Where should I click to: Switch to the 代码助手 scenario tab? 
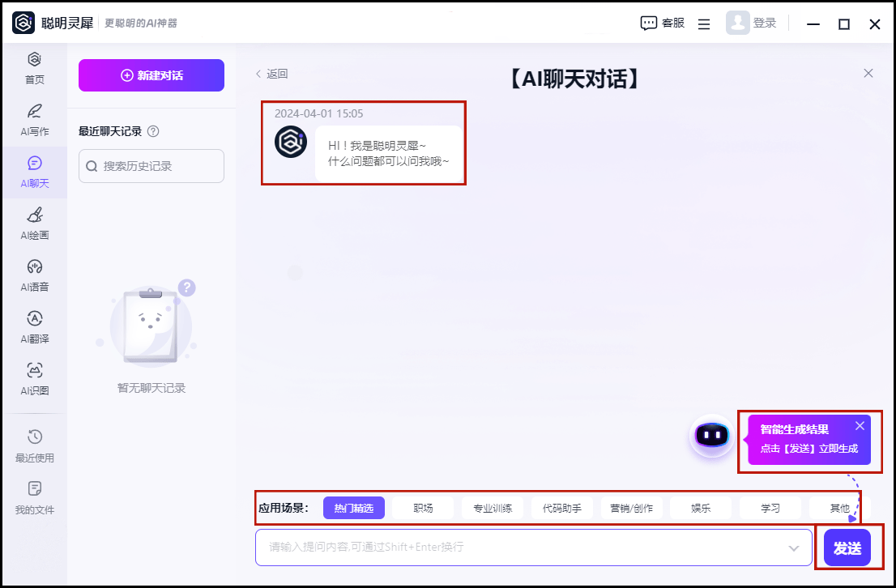[561, 508]
